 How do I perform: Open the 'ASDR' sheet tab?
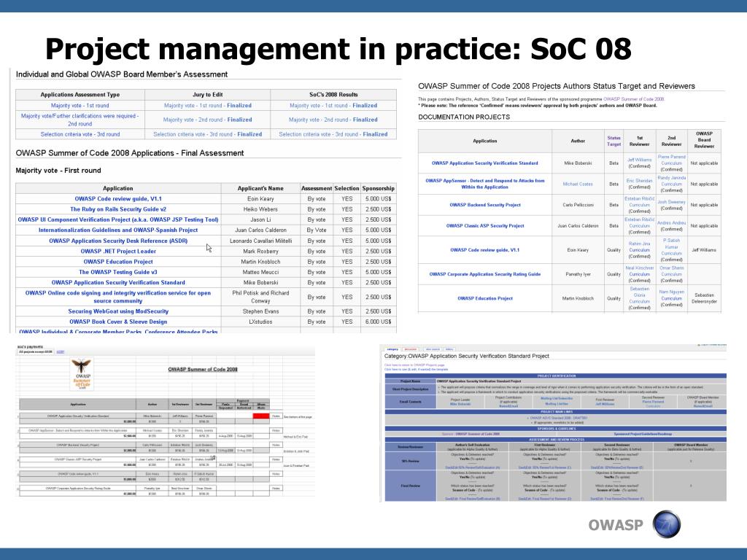[x=61, y=352]
